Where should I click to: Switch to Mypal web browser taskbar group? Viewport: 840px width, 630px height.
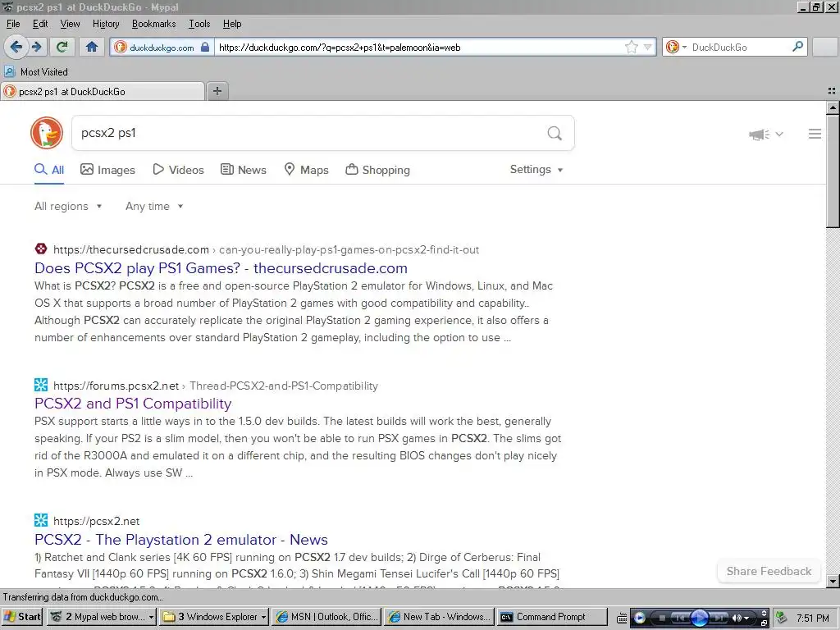[102, 617]
